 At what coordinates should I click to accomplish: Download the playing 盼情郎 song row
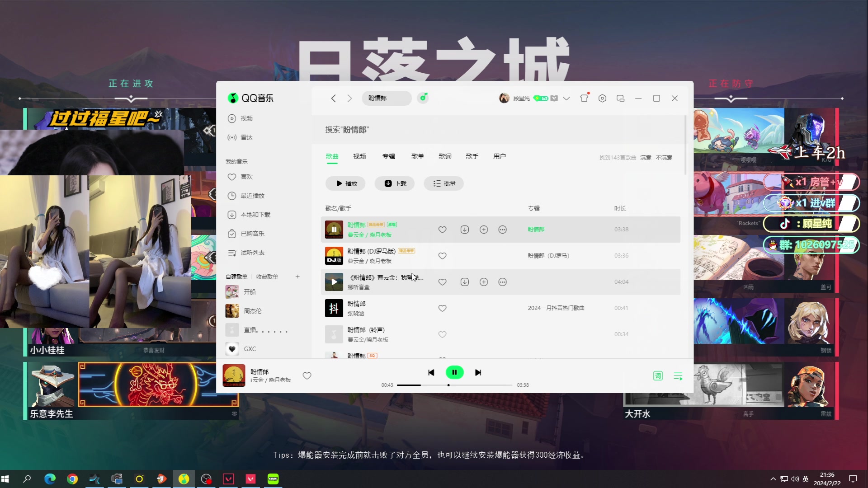(x=464, y=230)
